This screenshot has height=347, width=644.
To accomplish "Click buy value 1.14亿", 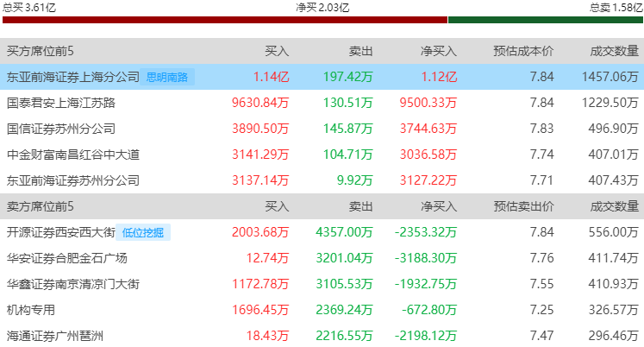I will (x=271, y=77).
